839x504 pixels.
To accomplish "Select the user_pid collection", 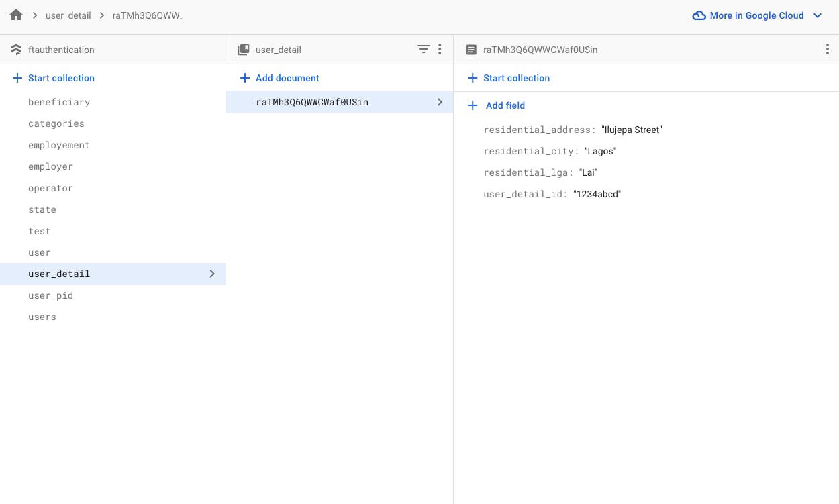I will (x=50, y=295).
